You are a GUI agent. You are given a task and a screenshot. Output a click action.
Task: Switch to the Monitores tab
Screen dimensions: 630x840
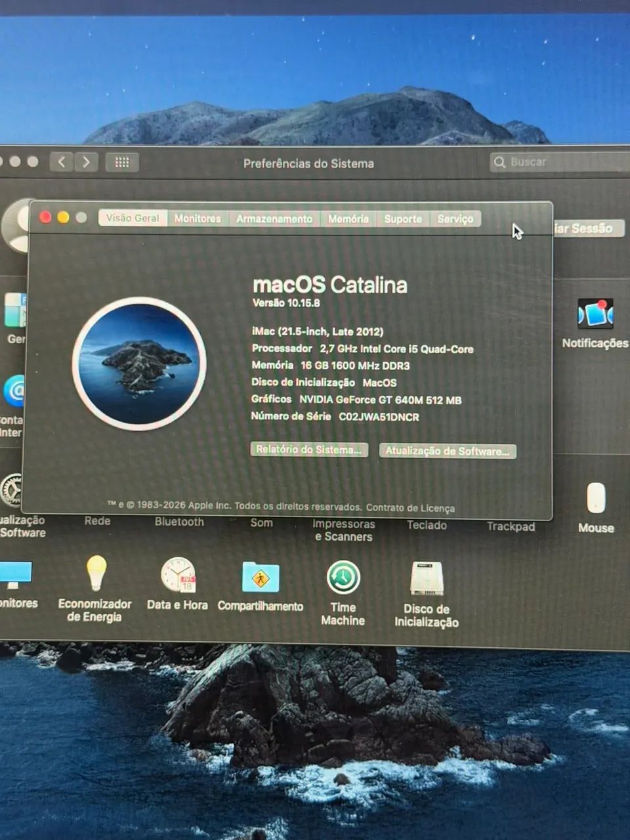(x=198, y=219)
